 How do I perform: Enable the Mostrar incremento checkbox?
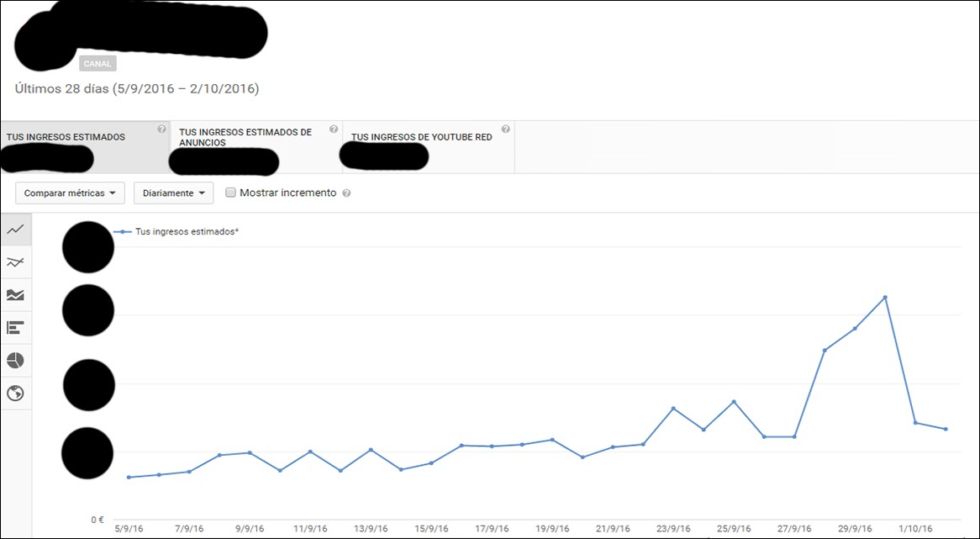click(230, 193)
